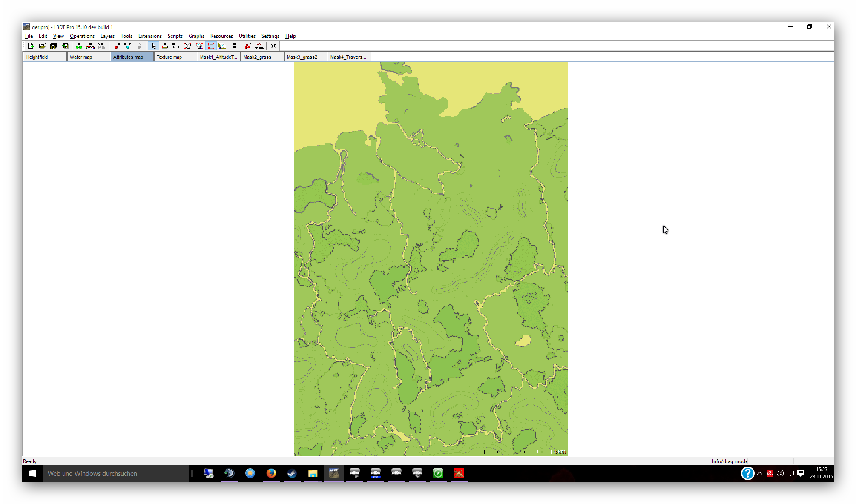Expand the Extensions menu
The width and height of the screenshot is (856, 504).
150,36
